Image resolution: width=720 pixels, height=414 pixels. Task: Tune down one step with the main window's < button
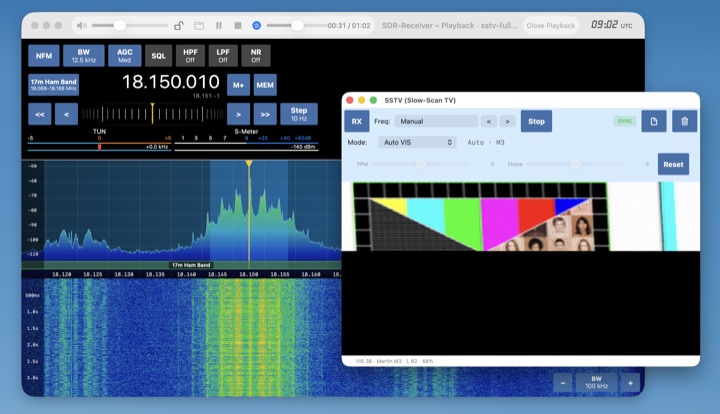point(66,114)
